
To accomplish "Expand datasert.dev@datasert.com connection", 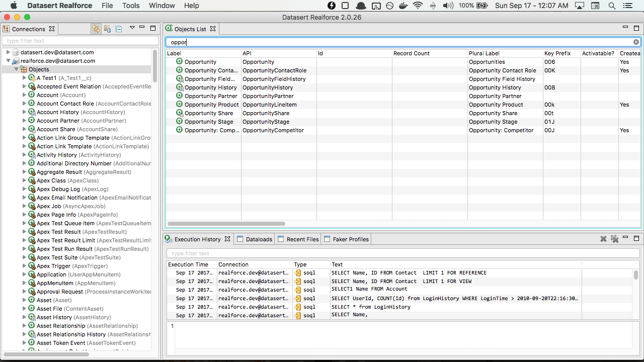I will (x=8, y=52).
